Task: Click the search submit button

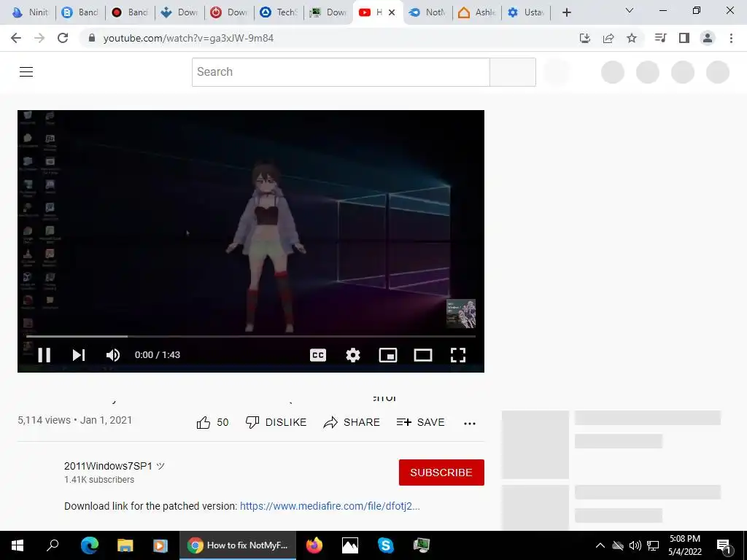Action: tap(513, 72)
